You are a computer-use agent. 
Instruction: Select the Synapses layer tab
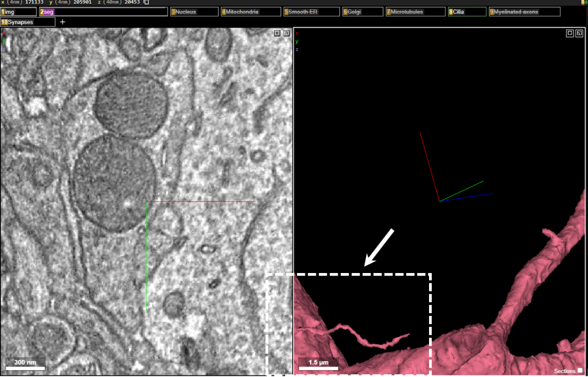(x=28, y=22)
